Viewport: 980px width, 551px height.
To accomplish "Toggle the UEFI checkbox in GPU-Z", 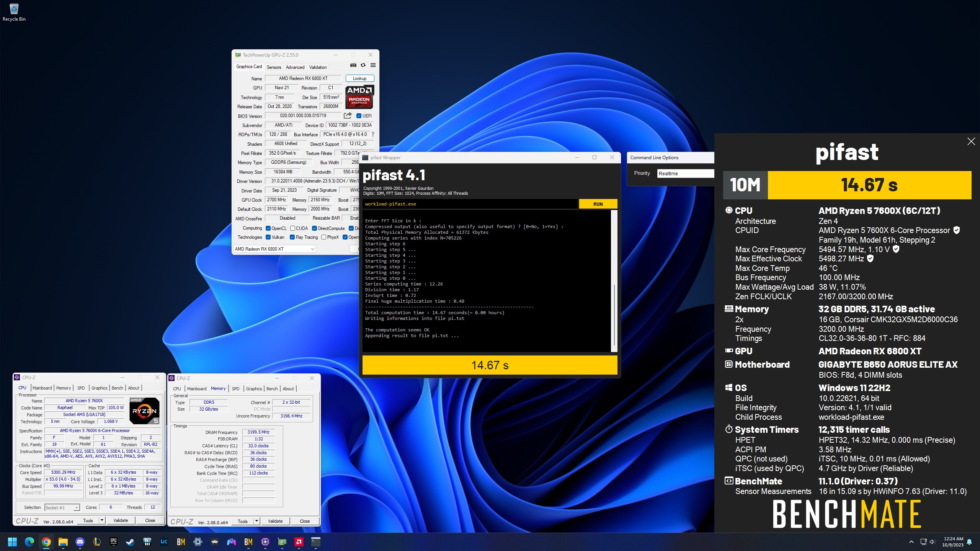I will [x=359, y=116].
